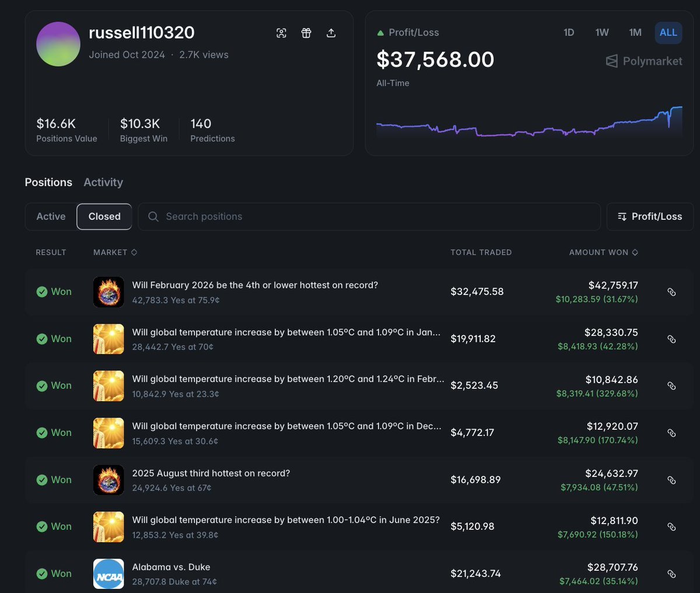Click link icon for $10,842.86 row
Screen dimensions: 700x593
click(671, 386)
